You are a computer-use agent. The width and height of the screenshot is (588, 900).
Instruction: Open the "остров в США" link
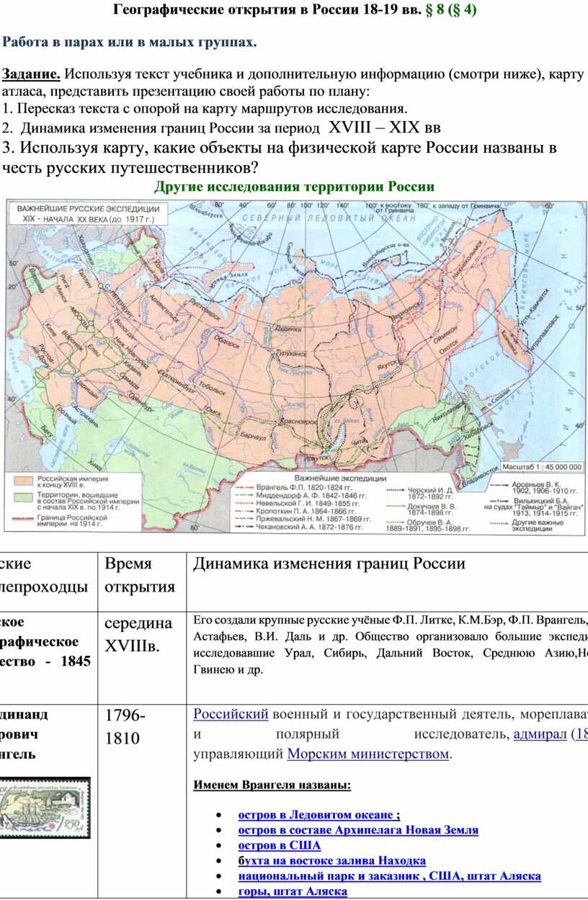click(279, 845)
